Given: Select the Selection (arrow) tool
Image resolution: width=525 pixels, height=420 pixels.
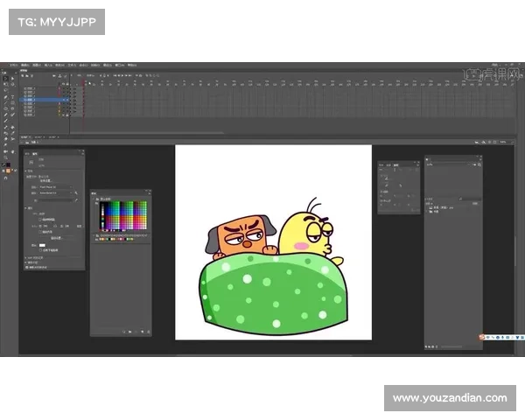Looking at the screenshot, I should pyautogui.click(x=5, y=79).
